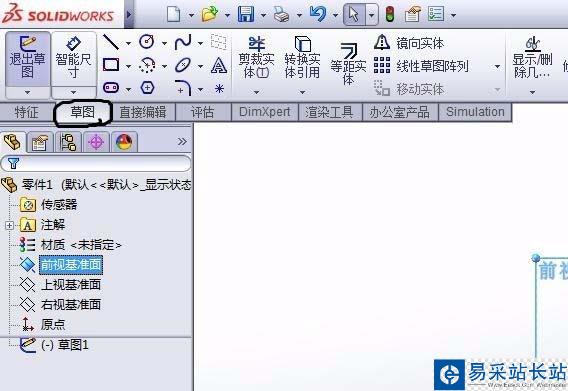The image size is (568, 391).
Task: Open dropdown for Linear Sketch Pattern
Action: [497, 66]
